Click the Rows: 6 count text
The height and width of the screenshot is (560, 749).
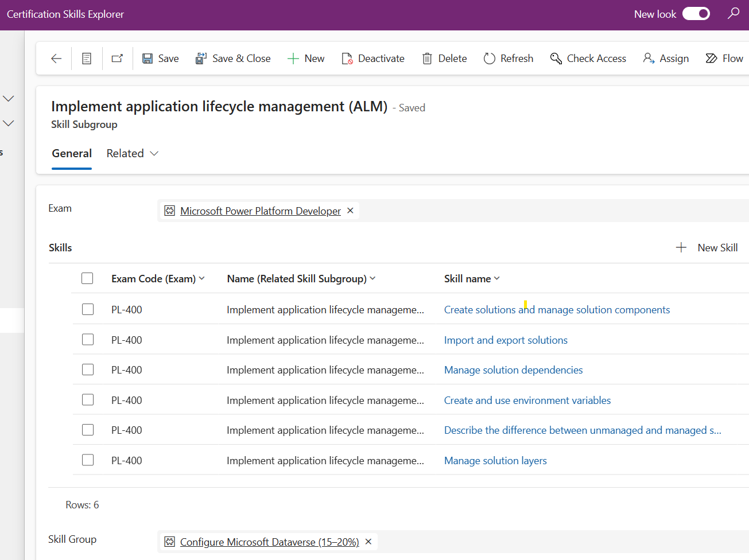[x=82, y=504]
